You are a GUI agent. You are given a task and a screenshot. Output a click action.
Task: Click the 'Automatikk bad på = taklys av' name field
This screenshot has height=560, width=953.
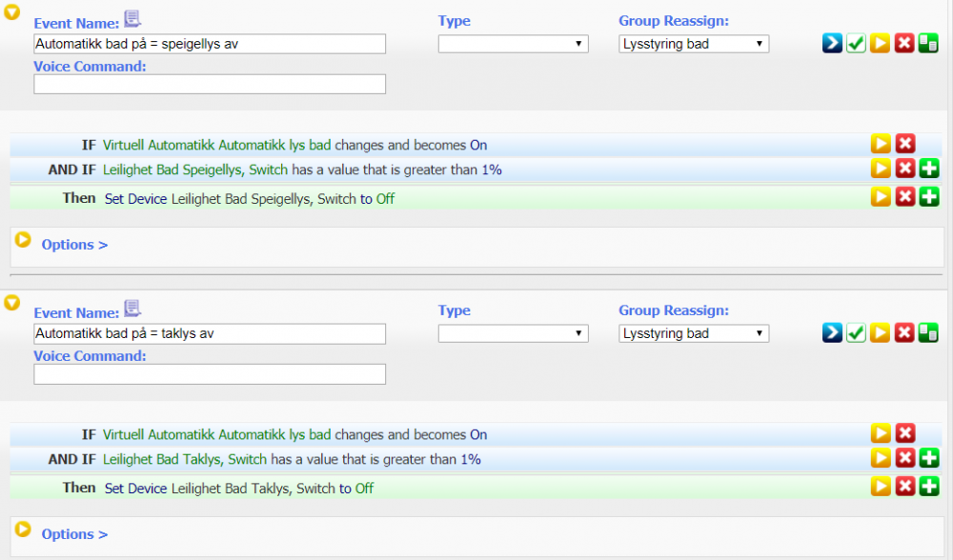pyautogui.click(x=210, y=333)
